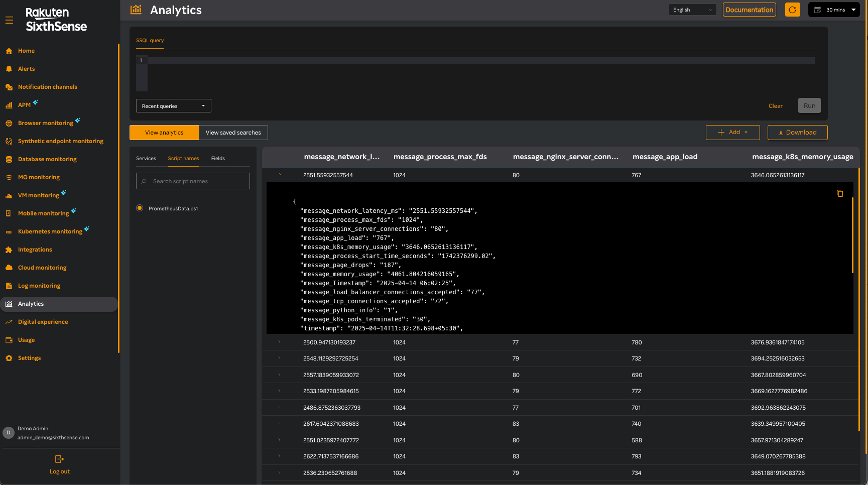Click into the SSQL query editor line 1
This screenshot has height=485, width=868.
pos(481,60)
